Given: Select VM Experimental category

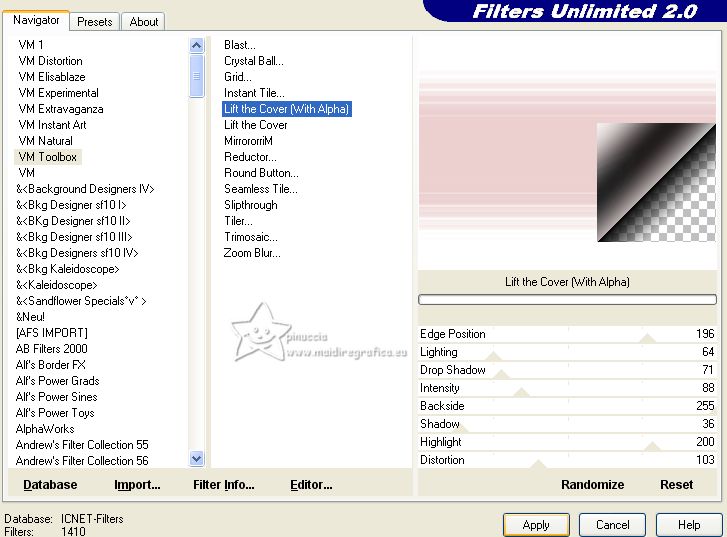Looking at the screenshot, I should (x=58, y=93).
